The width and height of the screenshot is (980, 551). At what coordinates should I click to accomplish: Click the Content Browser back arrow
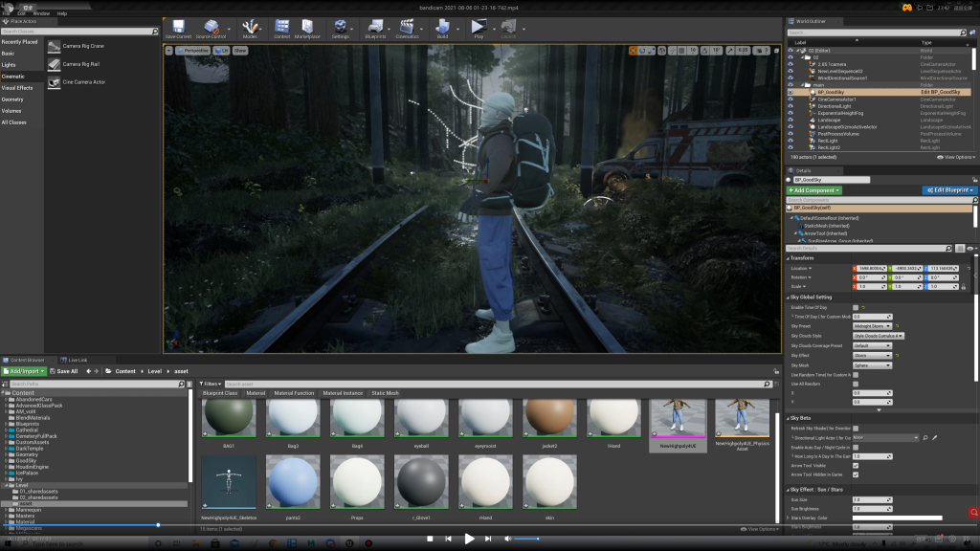(x=89, y=371)
